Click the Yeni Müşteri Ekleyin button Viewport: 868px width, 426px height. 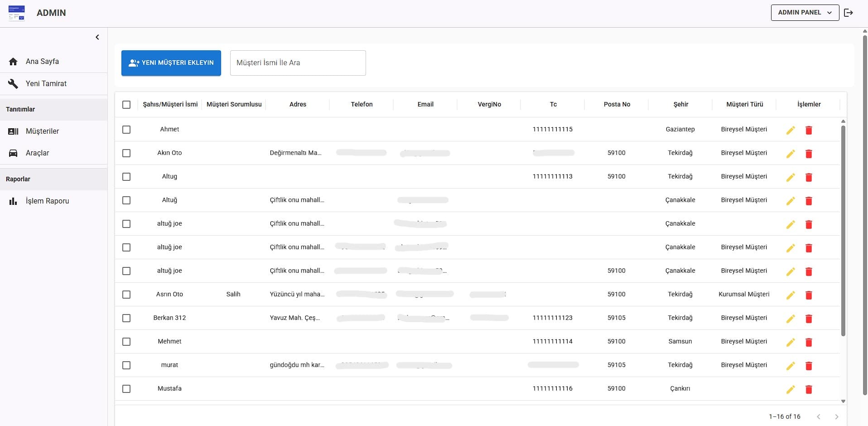pos(171,63)
